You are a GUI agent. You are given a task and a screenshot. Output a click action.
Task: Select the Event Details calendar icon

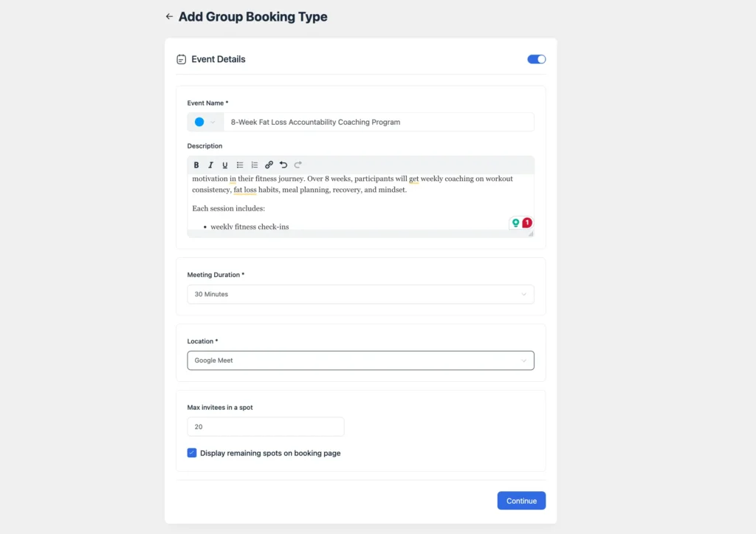[x=181, y=59]
